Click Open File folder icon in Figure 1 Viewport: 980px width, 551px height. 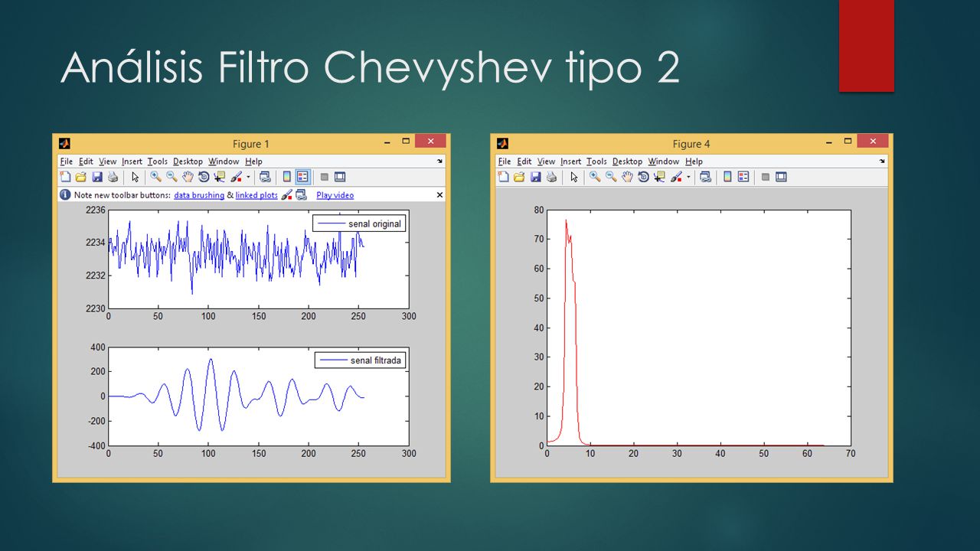coord(81,177)
